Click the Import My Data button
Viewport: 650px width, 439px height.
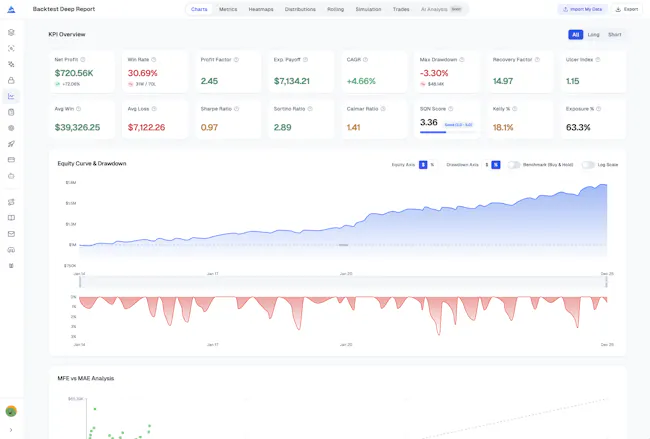582,9
